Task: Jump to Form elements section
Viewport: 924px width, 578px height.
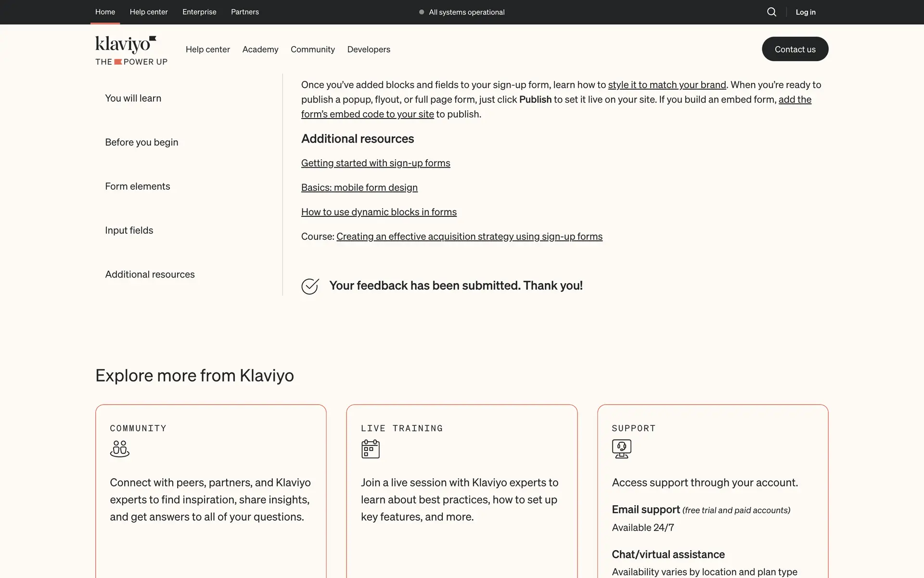Action: pyautogui.click(x=138, y=186)
